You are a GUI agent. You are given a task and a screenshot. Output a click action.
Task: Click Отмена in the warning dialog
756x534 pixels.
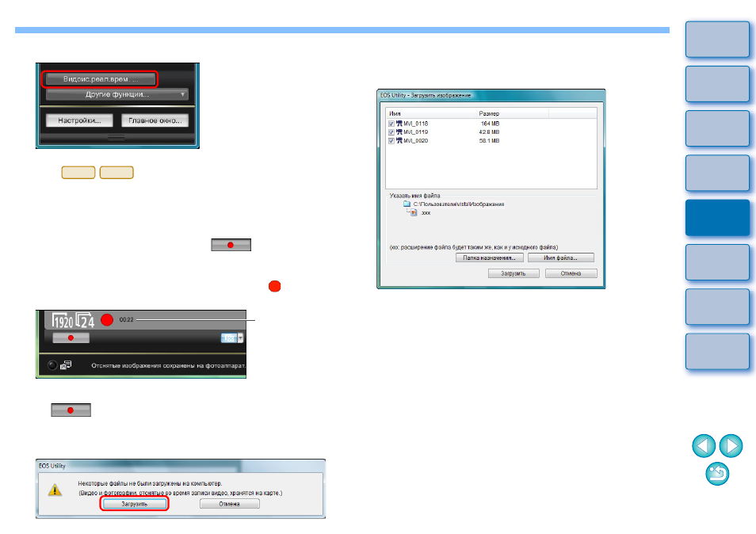click(230, 504)
